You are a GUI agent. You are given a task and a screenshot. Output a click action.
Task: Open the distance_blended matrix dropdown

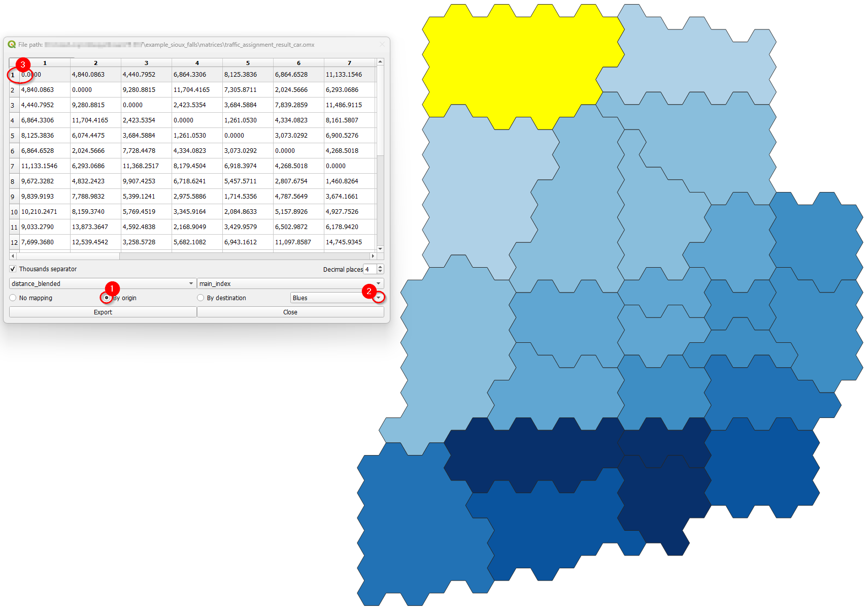click(190, 283)
